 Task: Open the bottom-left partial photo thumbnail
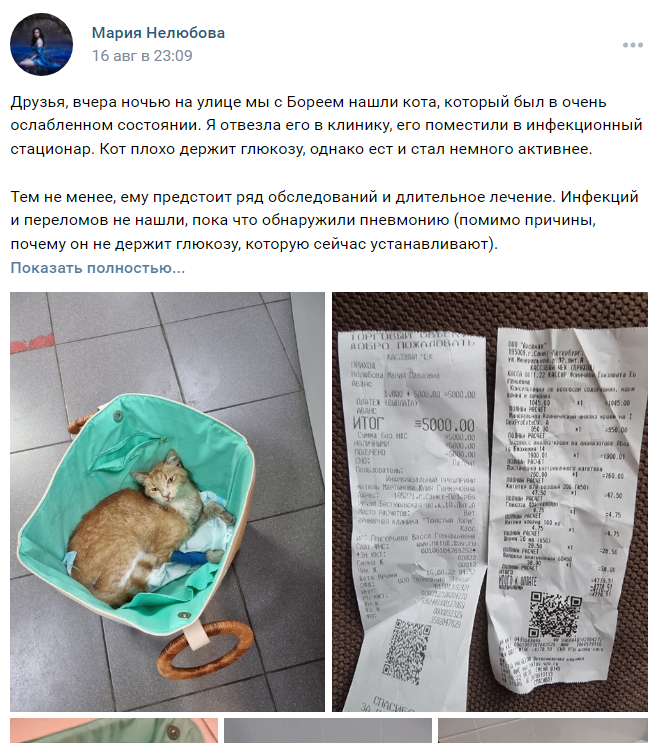coord(114,731)
